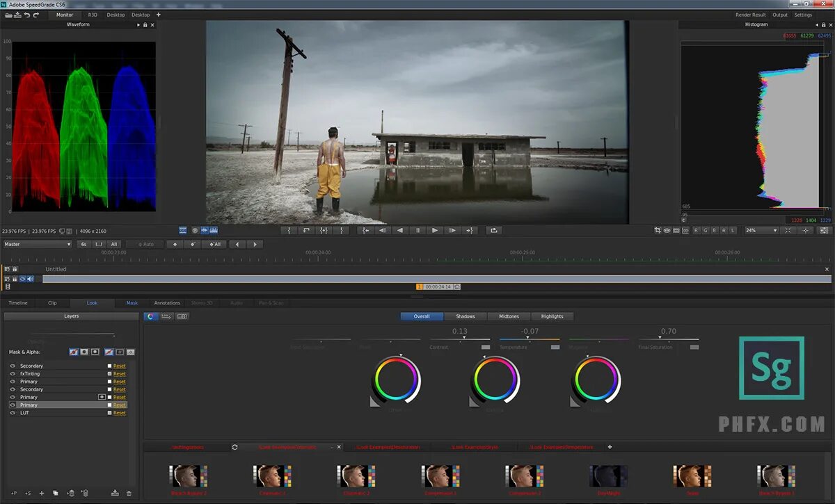The height and width of the screenshot is (504, 835).
Task: Click the add layer plus icon below the Layers panel
Action: point(42,493)
